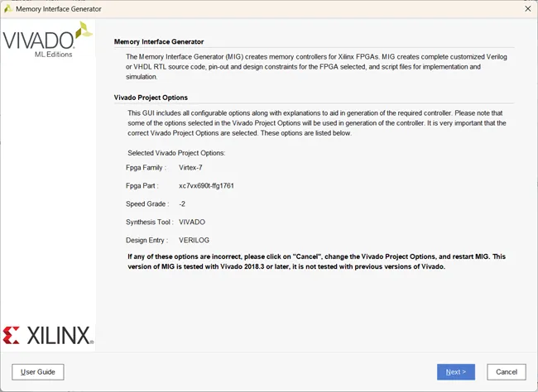The height and width of the screenshot is (392, 538).
Task: Click the 'Fpga Part :' label
Action: pyautogui.click(x=142, y=185)
